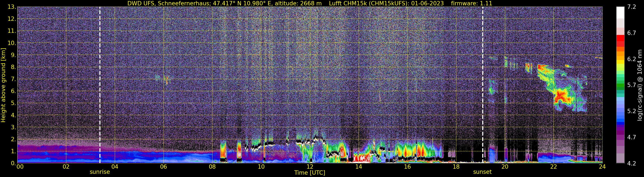644x177 pixels.
Task: Click the "log(rc-signal) @ 1064 nm" colorbar label
Action: click(x=640, y=85)
